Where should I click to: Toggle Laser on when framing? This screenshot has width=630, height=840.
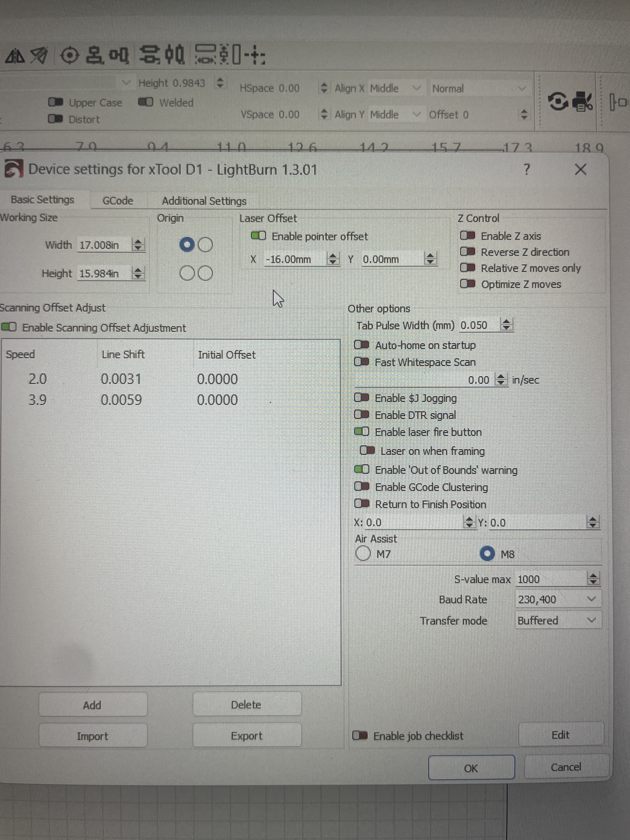pyautogui.click(x=367, y=451)
